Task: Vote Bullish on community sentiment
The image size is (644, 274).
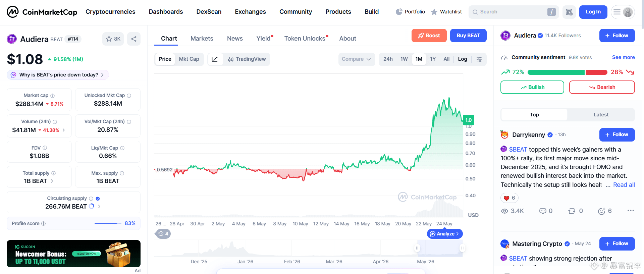Action: point(532,87)
